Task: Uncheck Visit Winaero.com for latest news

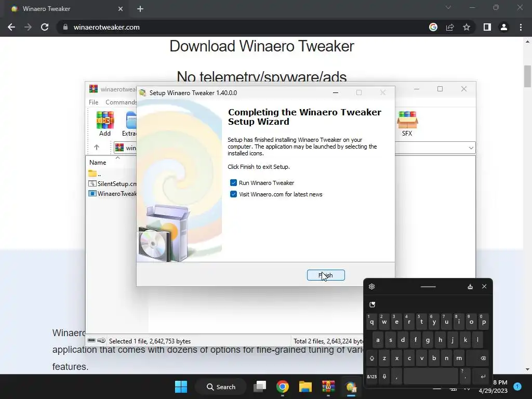Action: [233, 194]
